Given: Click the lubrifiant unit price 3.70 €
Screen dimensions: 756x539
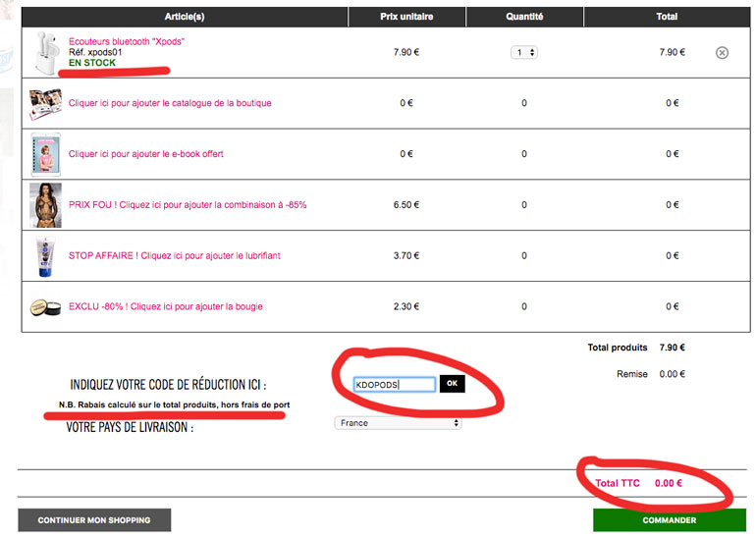Looking at the screenshot, I should pos(406,255).
